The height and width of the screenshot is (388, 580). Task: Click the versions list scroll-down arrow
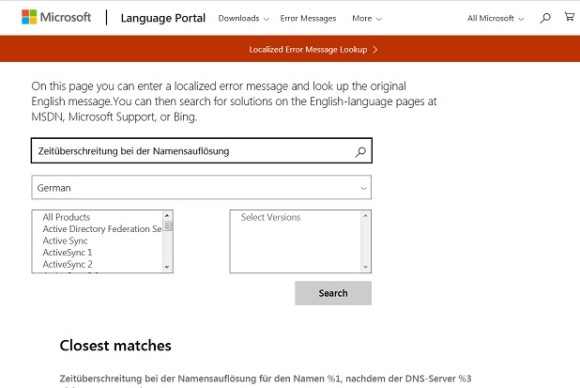[365, 267]
